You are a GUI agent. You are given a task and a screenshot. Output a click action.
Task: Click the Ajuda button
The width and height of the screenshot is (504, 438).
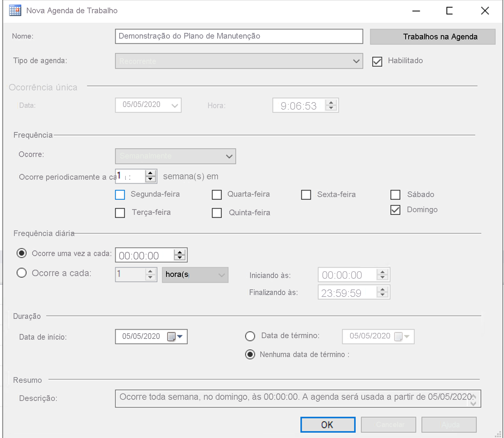(x=449, y=424)
